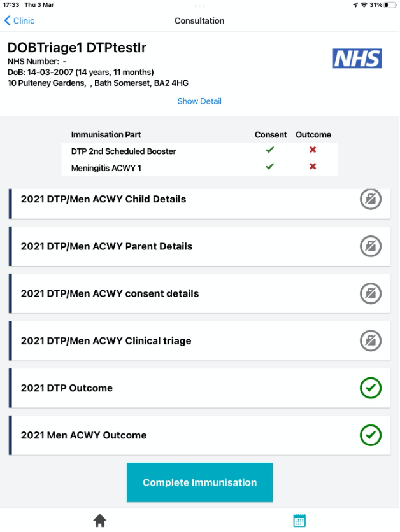The width and height of the screenshot is (400, 532).
Task: Click consent tick for Meningitis ACWY 1
Action: 270,167
